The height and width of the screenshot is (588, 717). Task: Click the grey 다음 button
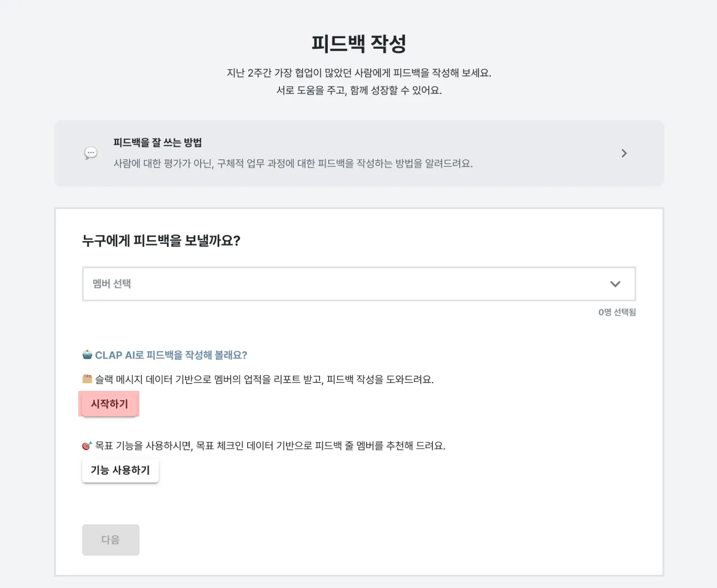(x=111, y=540)
